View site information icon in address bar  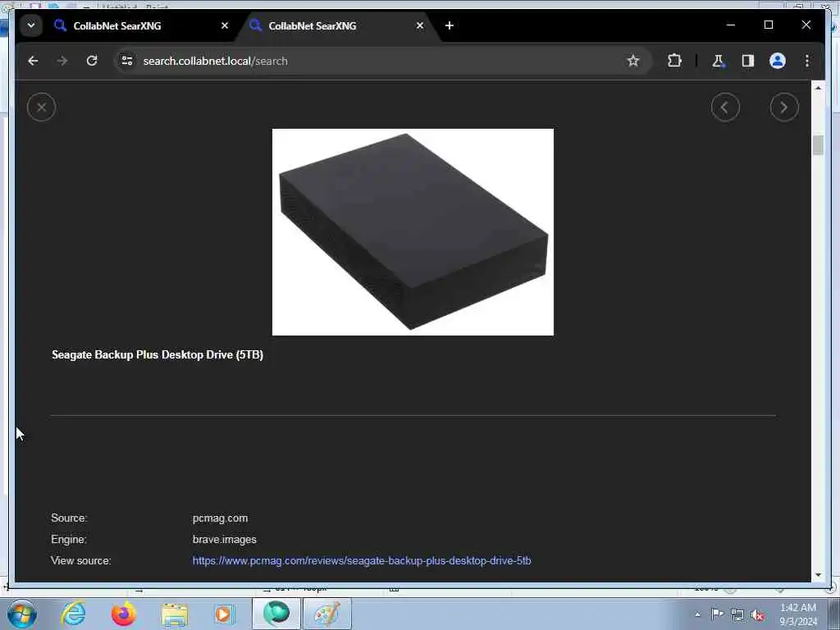pyautogui.click(x=127, y=61)
